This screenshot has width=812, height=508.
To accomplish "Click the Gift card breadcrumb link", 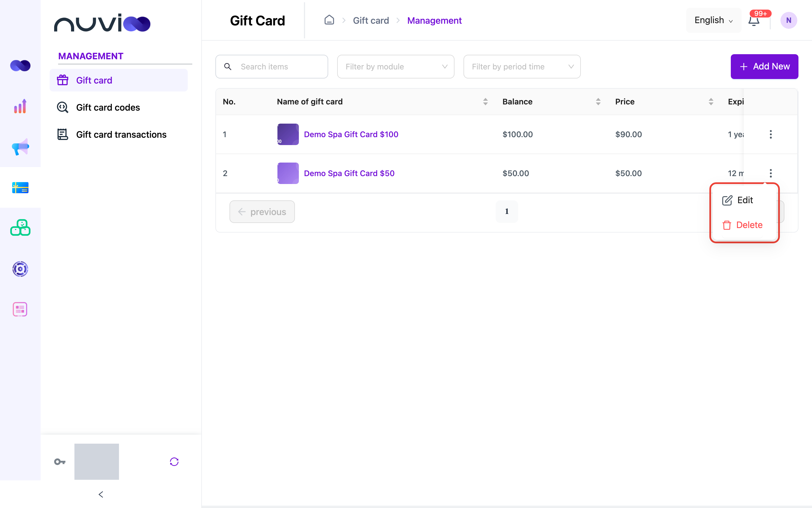I will pos(371,21).
